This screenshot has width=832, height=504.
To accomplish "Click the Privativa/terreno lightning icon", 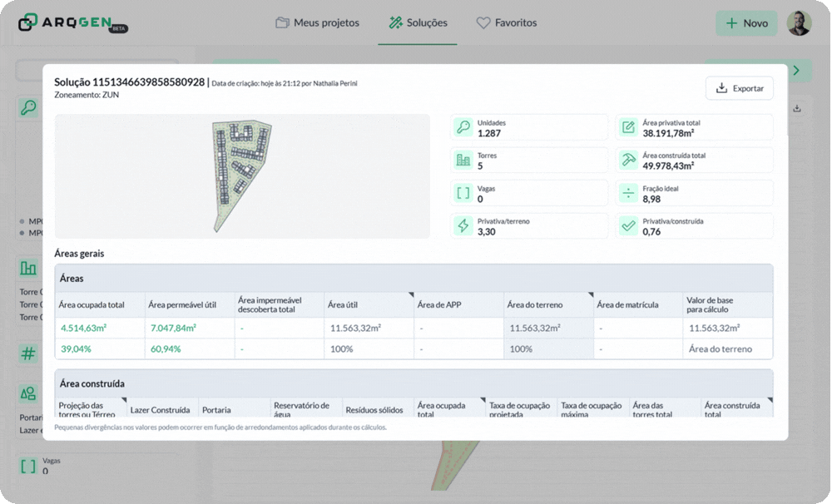I will (x=463, y=226).
